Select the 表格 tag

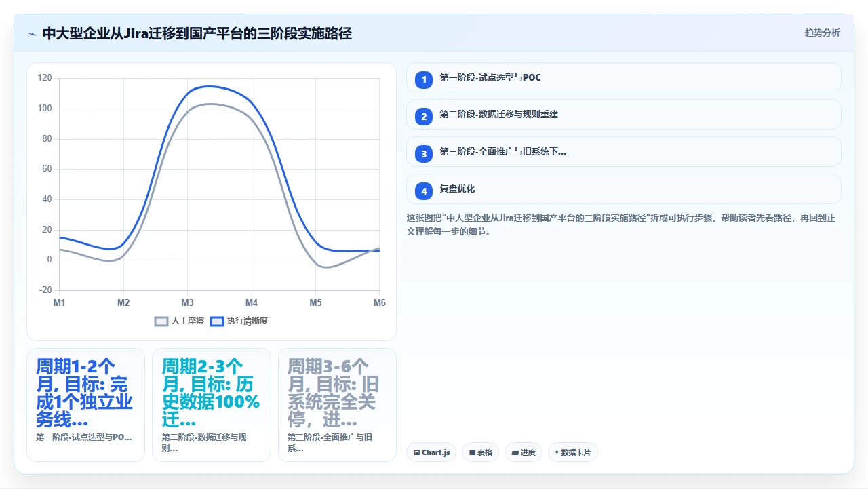481,452
